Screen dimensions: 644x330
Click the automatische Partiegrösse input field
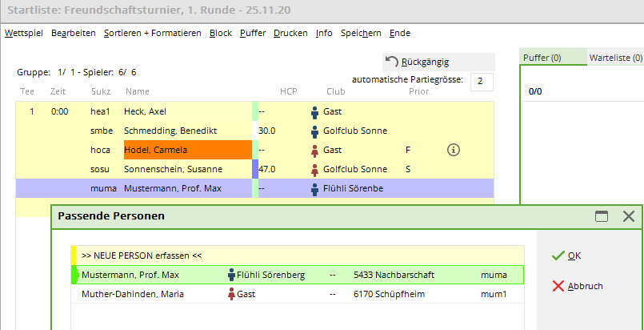tap(482, 82)
